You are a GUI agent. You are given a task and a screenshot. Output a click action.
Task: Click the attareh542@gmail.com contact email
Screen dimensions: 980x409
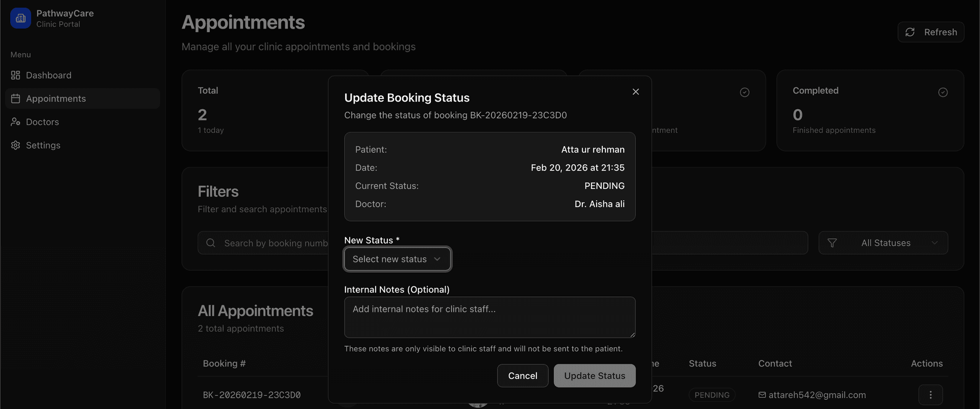[x=817, y=395]
